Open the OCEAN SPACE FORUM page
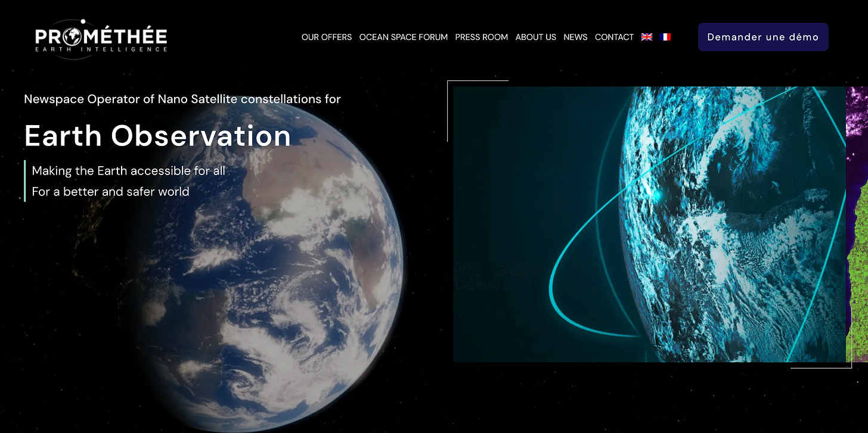Viewport: 868px width, 433px height. click(x=404, y=37)
